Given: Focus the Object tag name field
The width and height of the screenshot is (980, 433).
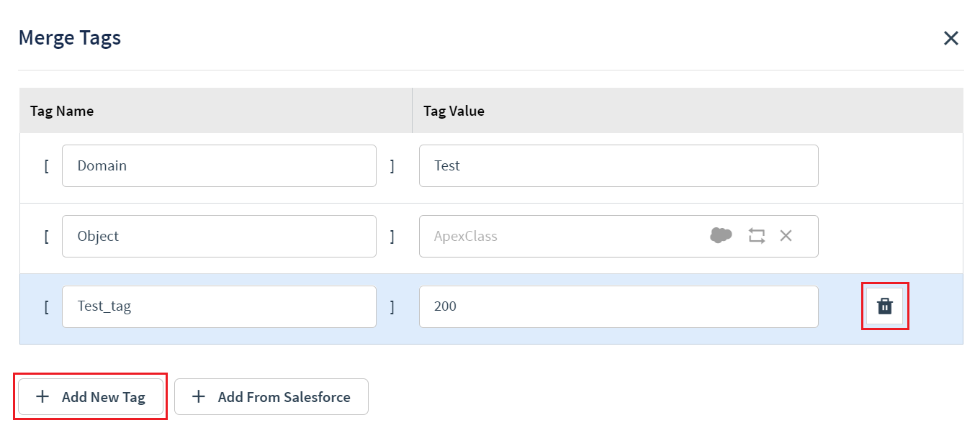Looking at the screenshot, I should [219, 236].
